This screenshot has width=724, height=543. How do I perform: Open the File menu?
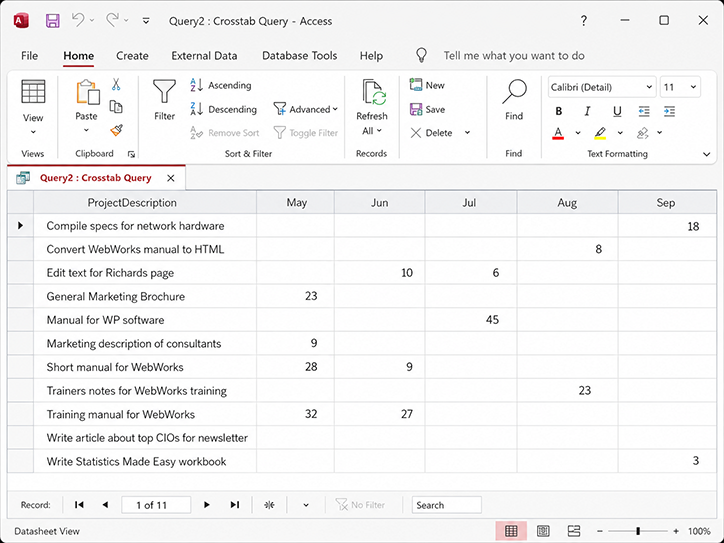point(30,56)
